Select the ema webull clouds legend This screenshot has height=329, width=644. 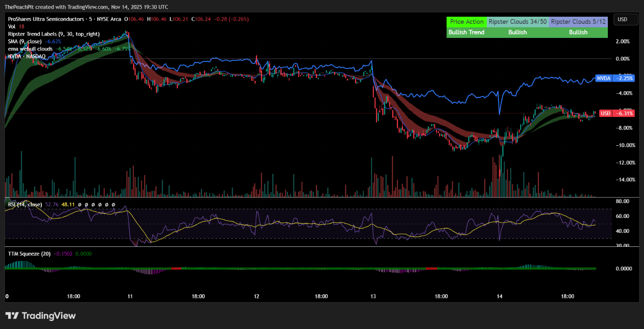[x=30, y=48]
